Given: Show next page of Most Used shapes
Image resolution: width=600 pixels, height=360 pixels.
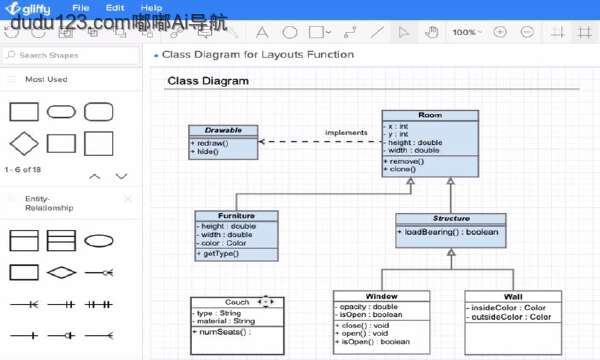Looking at the screenshot, I should (121, 176).
